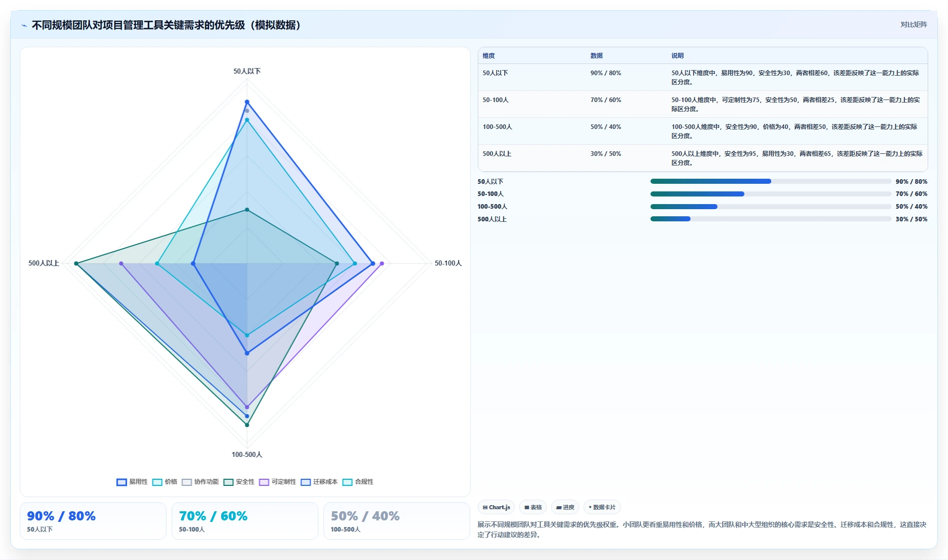Click the 100-500人 progress bar
The height and width of the screenshot is (560, 948).
(771, 207)
